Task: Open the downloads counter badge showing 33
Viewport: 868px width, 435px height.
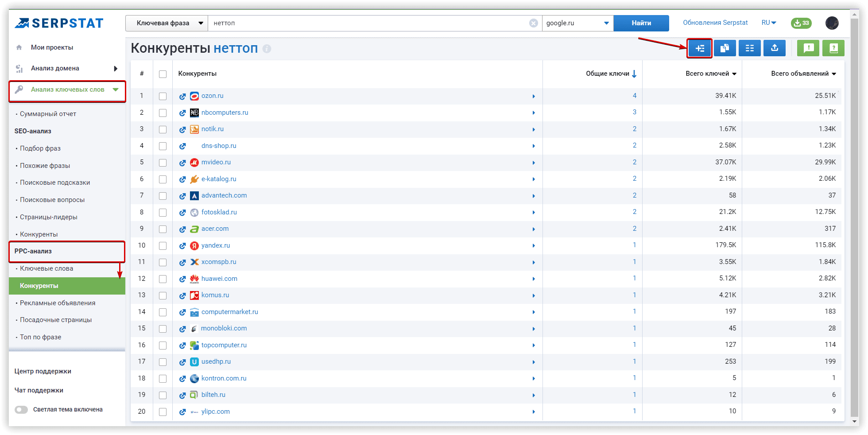Action: (801, 23)
